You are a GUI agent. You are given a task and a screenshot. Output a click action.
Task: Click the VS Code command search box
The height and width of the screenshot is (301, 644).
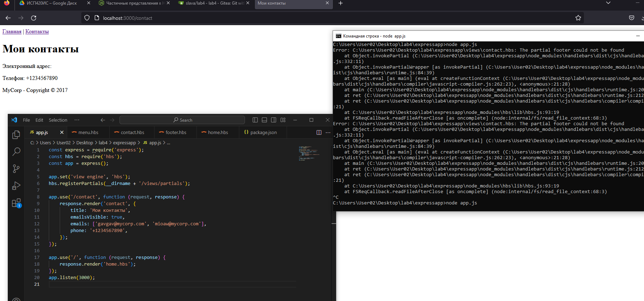(x=182, y=120)
